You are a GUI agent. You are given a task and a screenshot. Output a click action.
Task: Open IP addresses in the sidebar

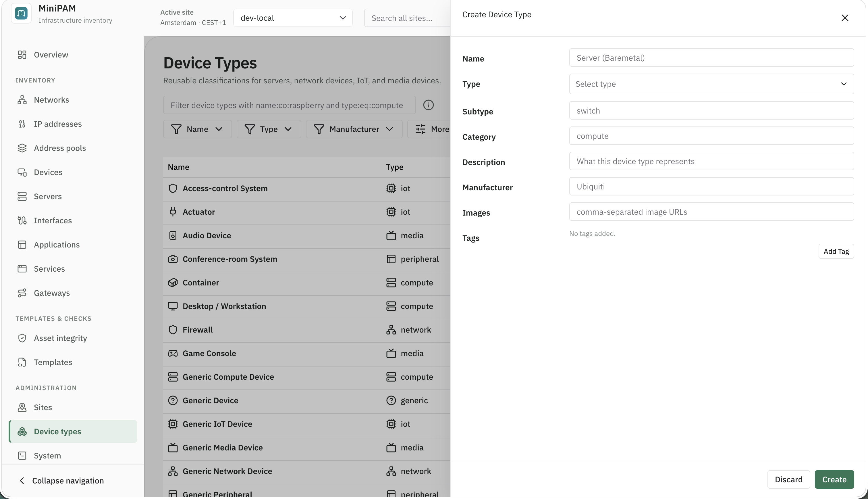tap(73, 124)
